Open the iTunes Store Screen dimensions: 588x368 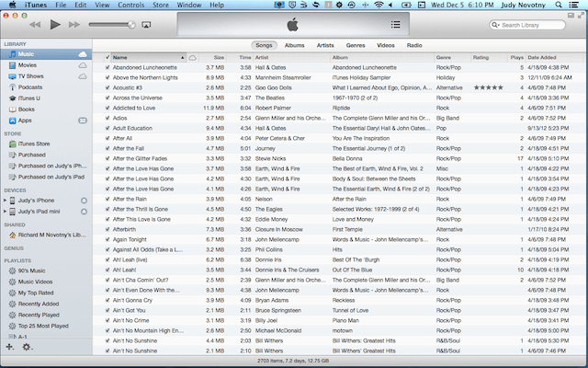click(46, 144)
